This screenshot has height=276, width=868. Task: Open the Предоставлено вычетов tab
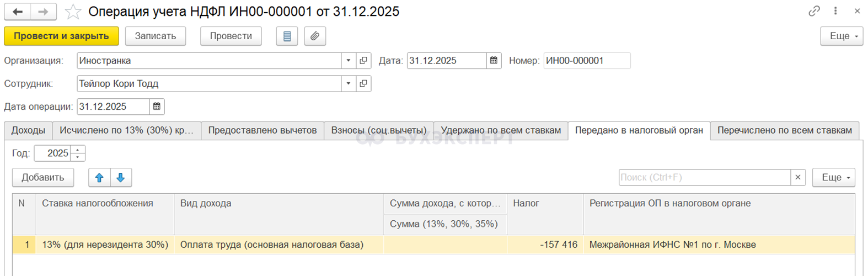262,130
